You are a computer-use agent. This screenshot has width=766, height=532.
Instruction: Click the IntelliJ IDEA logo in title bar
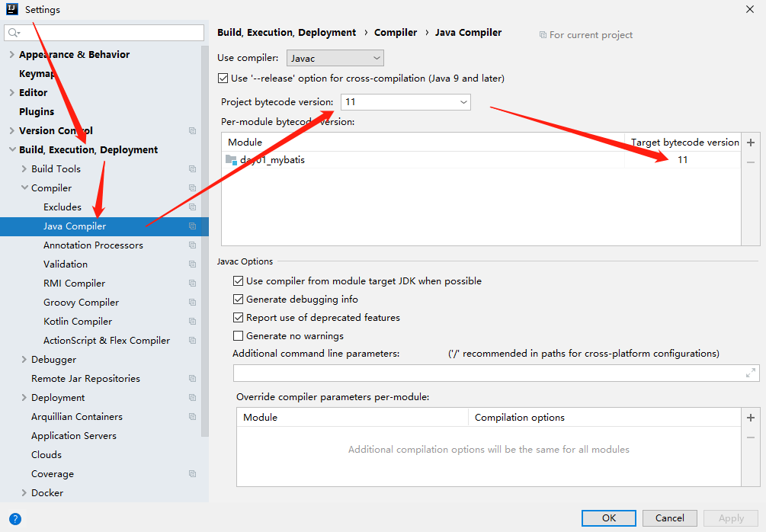tap(12, 9)
